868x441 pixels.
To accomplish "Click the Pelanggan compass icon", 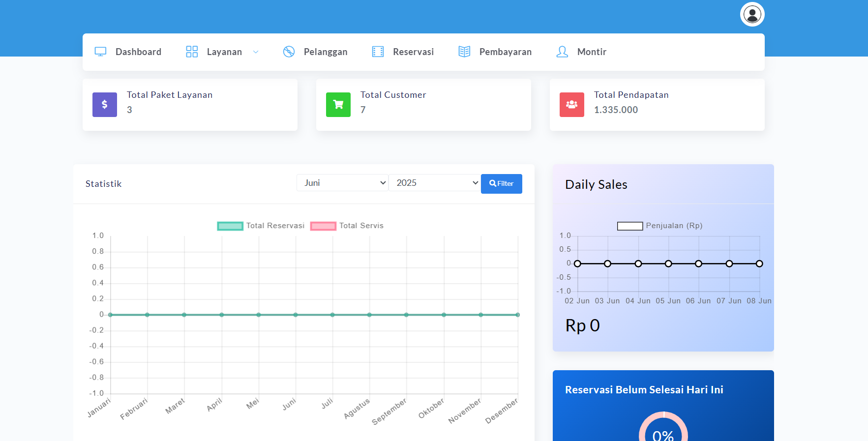I will (x=289, y=52).
